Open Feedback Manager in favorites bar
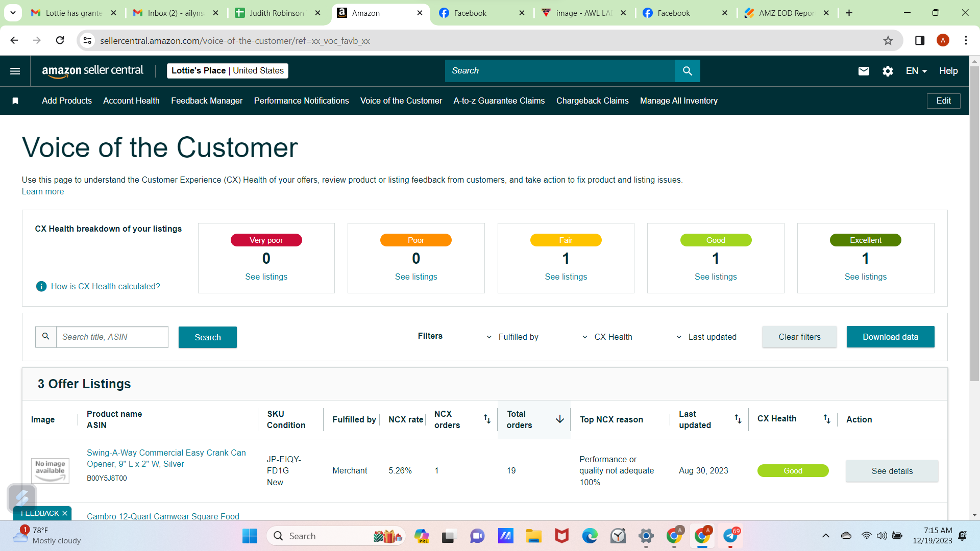980x551 pixels. click(x=207, y=101)
